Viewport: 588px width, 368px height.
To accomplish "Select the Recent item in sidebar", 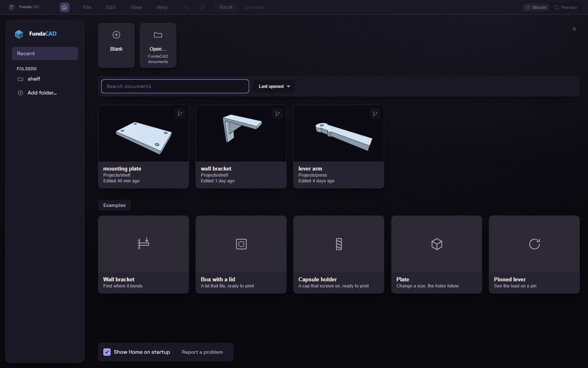I will tap(45, 54).
